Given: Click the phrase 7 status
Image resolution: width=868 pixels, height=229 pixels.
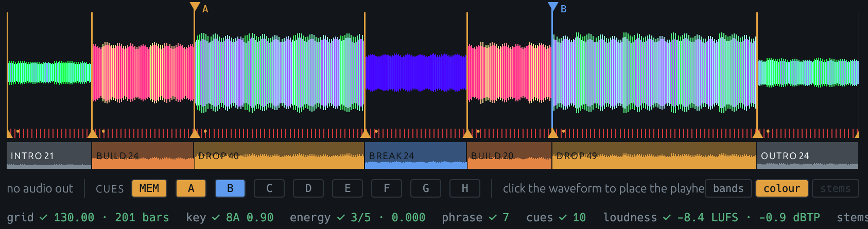Looking at the screenshot, I should (x=475, y=218).
